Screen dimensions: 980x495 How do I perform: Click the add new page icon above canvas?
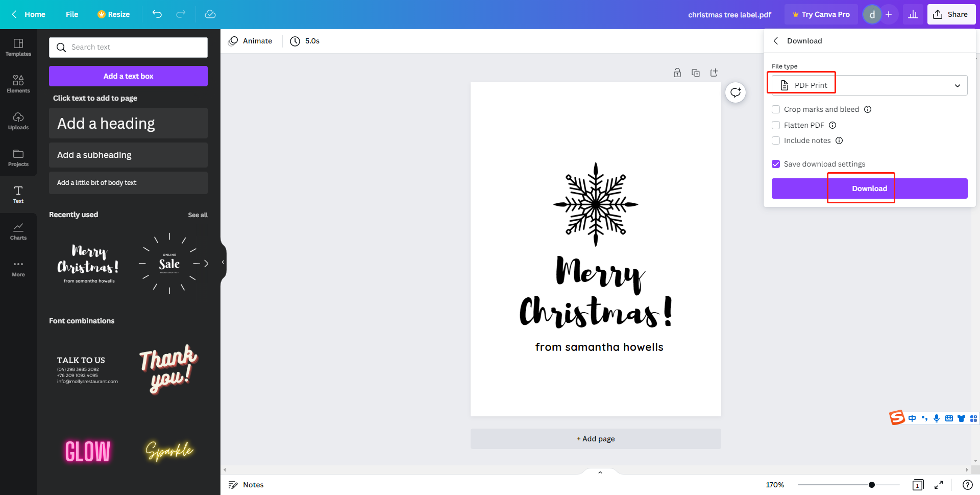pos(714,73)
